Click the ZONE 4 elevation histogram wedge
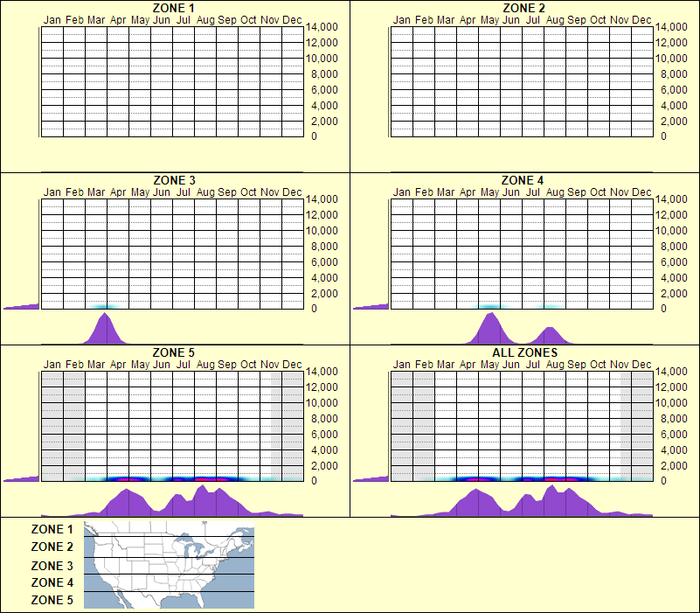 pos(371,306)
